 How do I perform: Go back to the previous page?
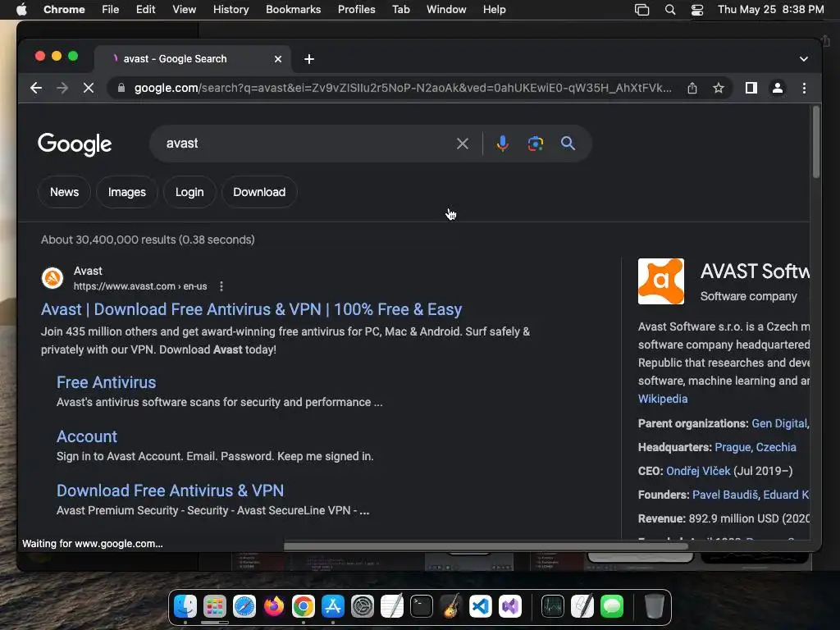(x=36, y=88)
